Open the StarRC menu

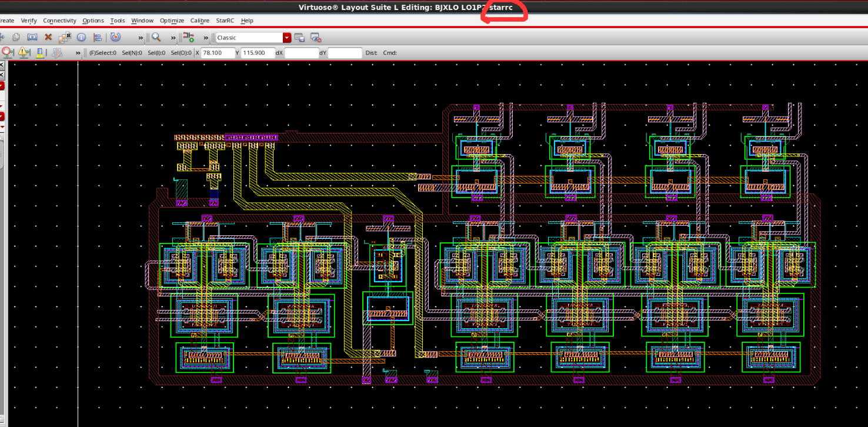[x=225, y=21]
